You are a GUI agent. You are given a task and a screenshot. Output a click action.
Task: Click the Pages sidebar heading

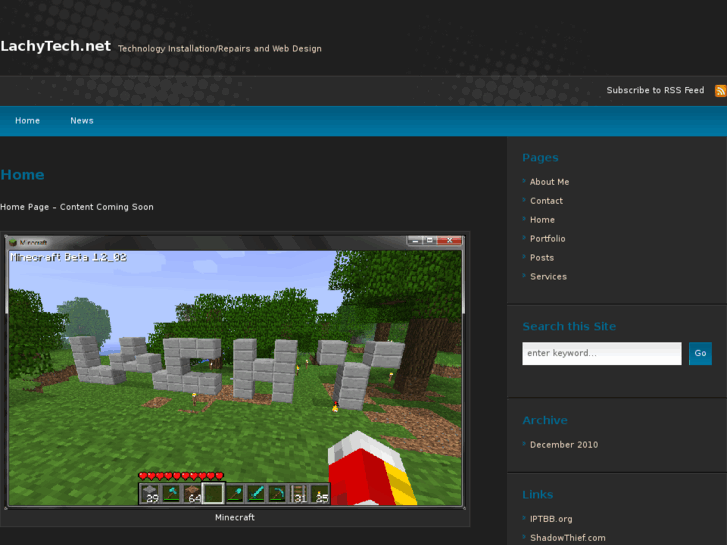pos(540,158)
